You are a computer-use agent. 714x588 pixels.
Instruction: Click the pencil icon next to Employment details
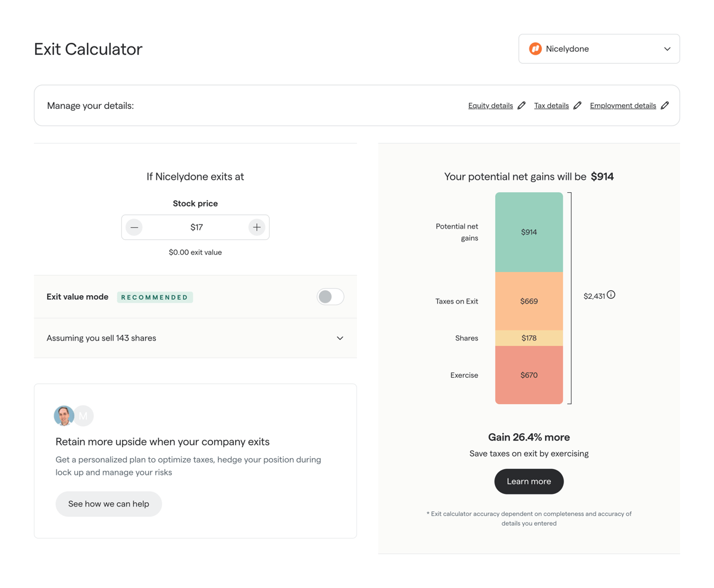[665, 105]
